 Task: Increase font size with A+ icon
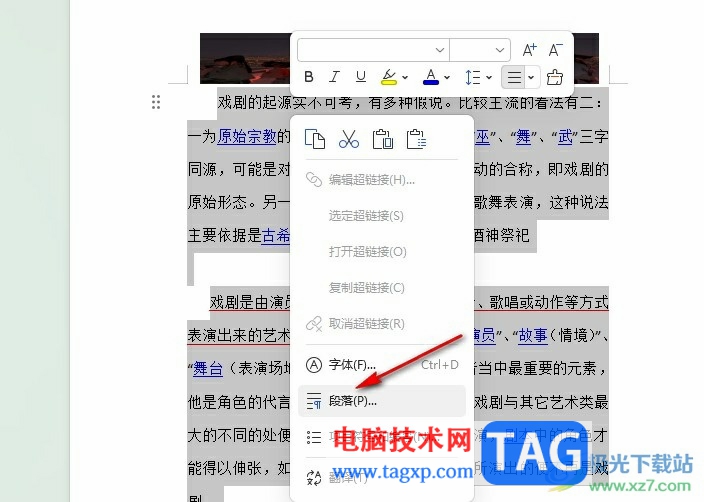530,49
